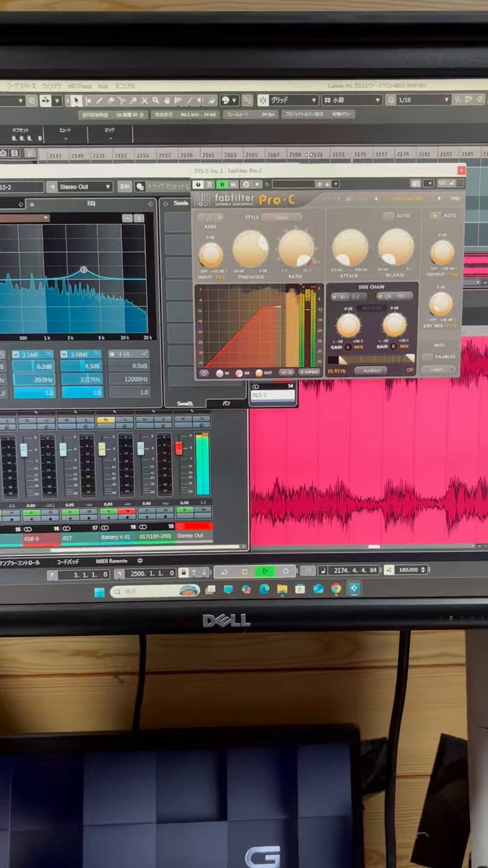Screen dimensions: 488x868
Task: Click the side chain left GAIN knob
Action: tap(348, 325)
